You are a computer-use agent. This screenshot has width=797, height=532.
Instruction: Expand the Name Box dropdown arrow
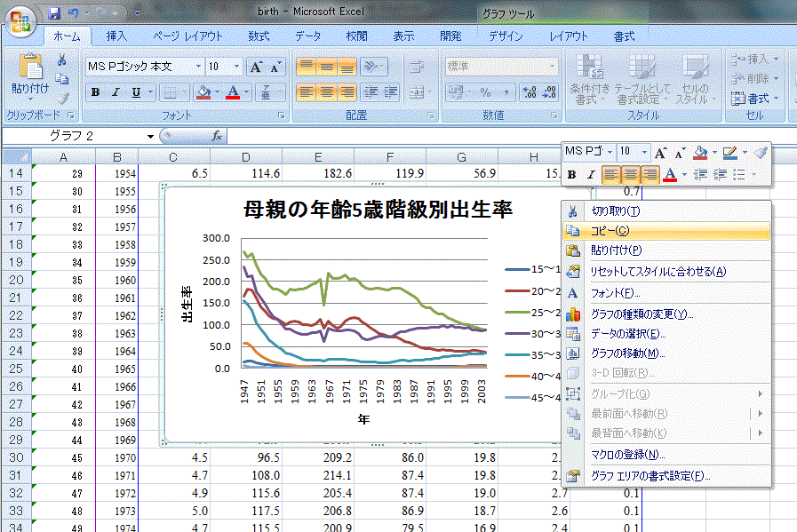150,136
